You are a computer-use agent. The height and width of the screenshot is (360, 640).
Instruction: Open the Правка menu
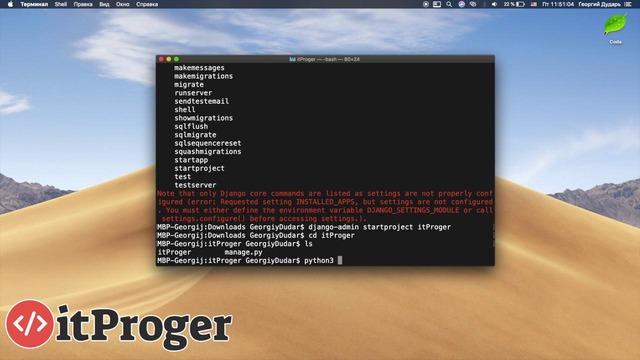click(x=83, y=4)
